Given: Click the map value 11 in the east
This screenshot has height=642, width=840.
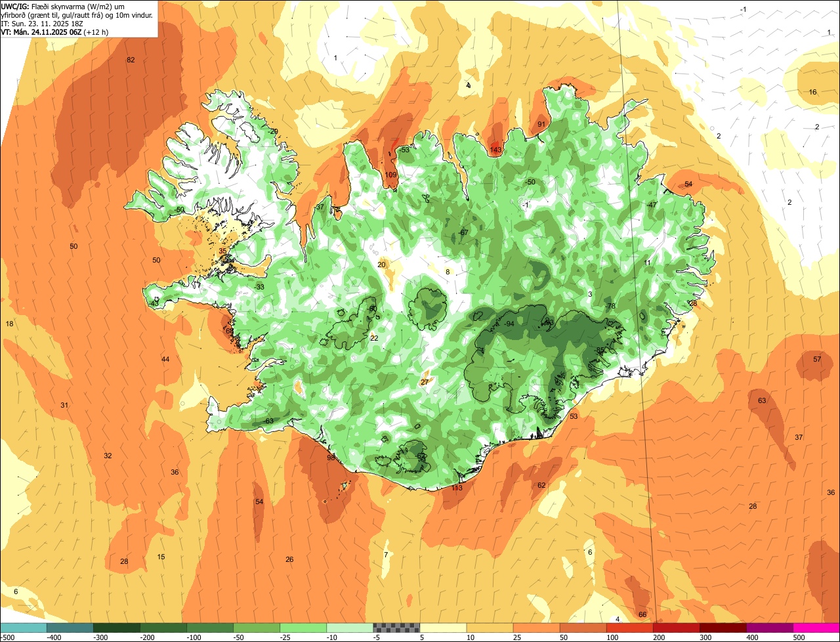Looking at the screenshot, I should coord(647,263).
